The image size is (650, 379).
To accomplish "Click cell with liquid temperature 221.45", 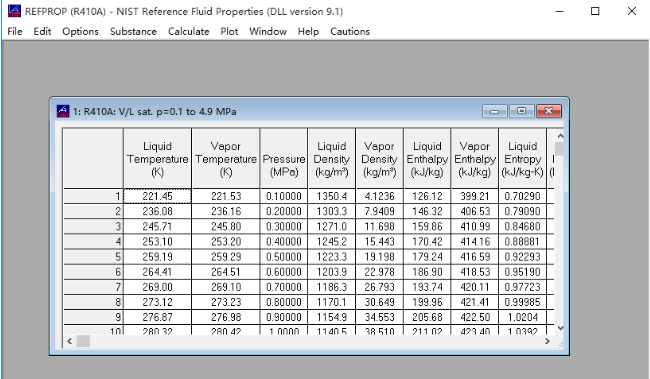I will 158,196.
